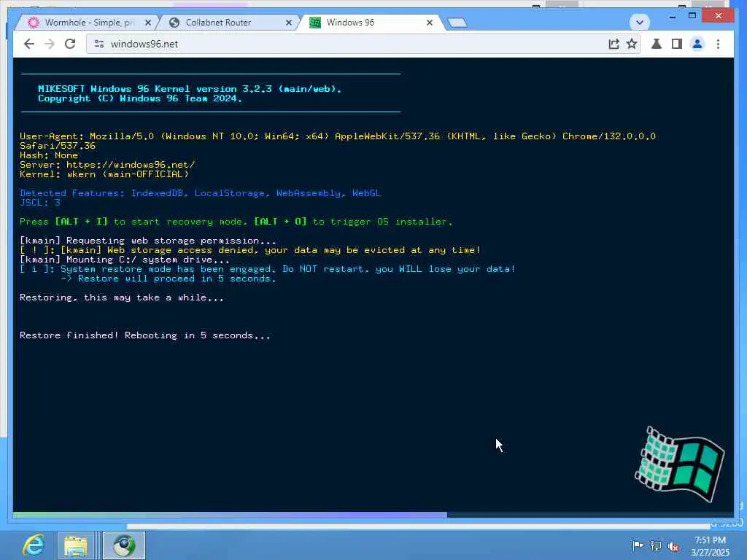Click 'MIKESOFT Windows 96 Kernel version' header

pos(190,88)
